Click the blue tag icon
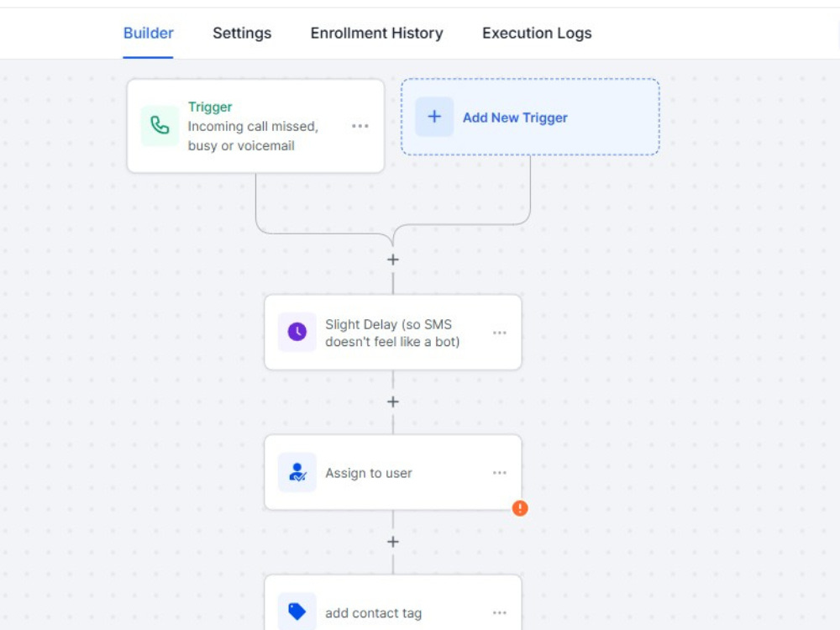Image resolution: width=840 pixels, height=630 pixels. [297, 612]
